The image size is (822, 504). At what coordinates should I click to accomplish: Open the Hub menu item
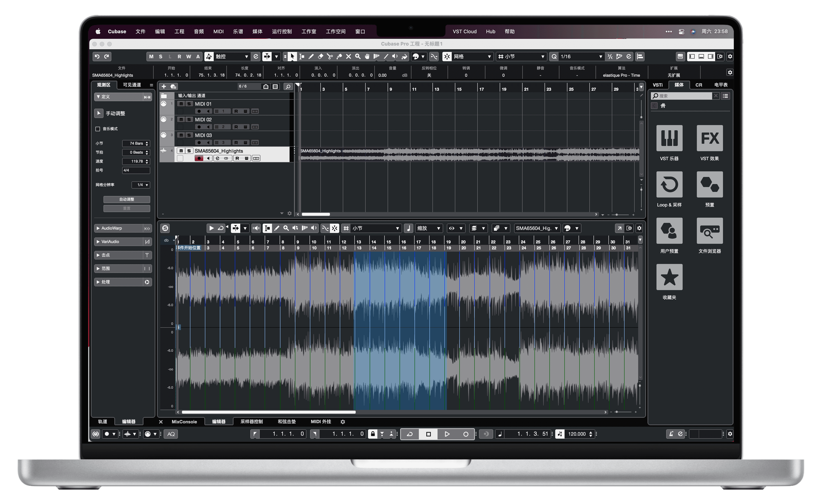click(x=490, y=31)
